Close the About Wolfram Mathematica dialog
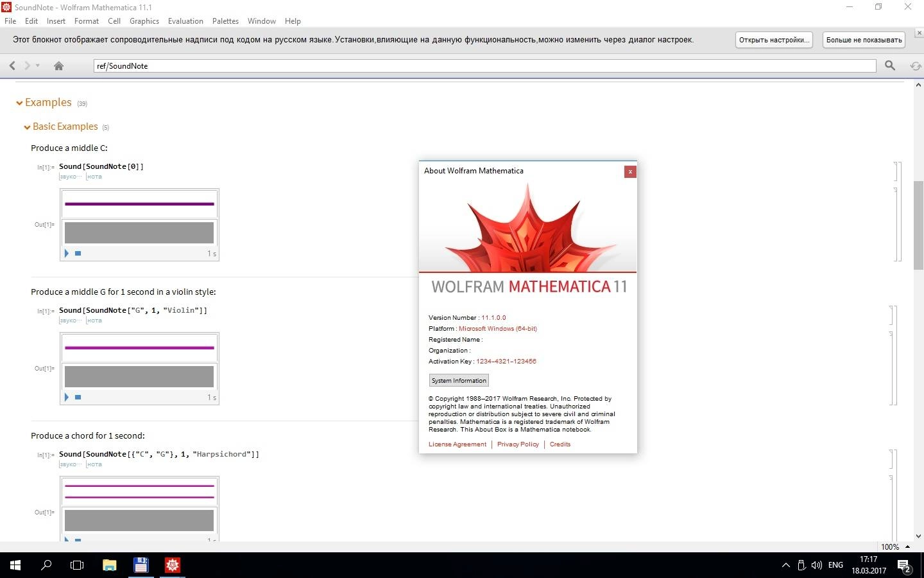924x578 pixels. click(630, 171)
